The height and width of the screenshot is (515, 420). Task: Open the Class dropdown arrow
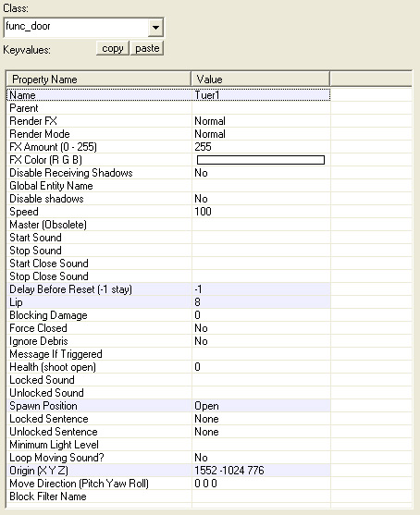[155, 27]
